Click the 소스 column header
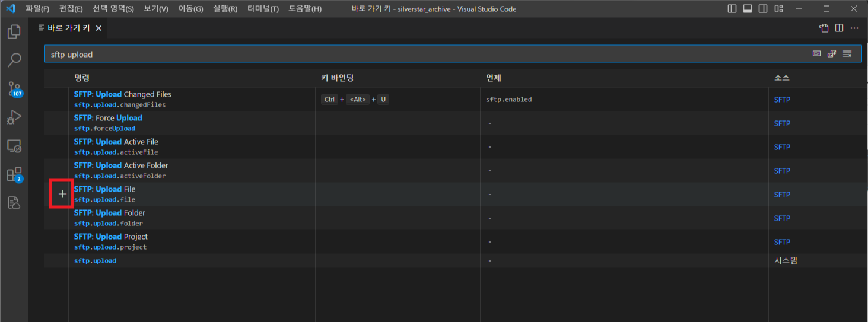This screenshot has height=322, width=868. pos(782,78)
